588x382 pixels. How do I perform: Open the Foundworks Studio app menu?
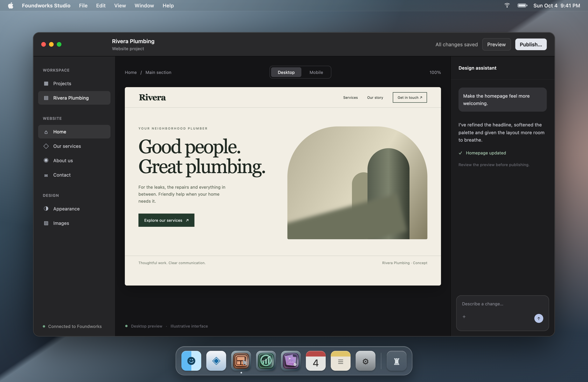[46, 5]
